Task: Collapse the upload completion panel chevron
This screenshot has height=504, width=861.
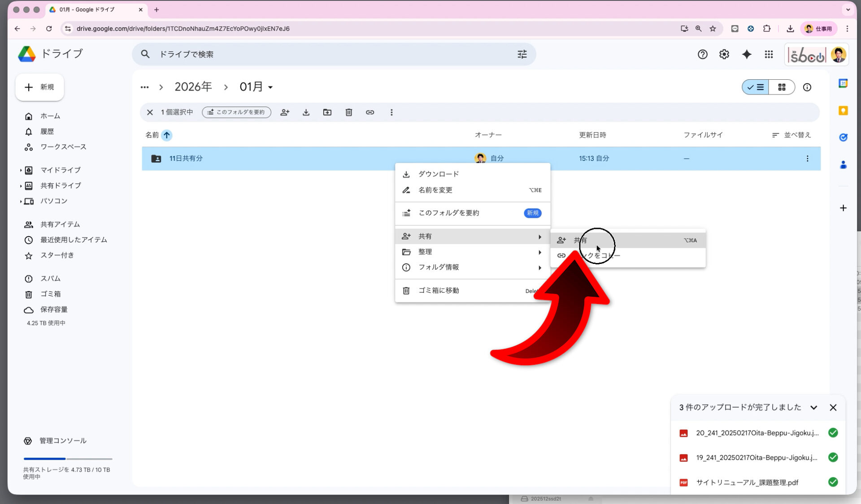Action: pyautogui.click(x=814, y=408)
